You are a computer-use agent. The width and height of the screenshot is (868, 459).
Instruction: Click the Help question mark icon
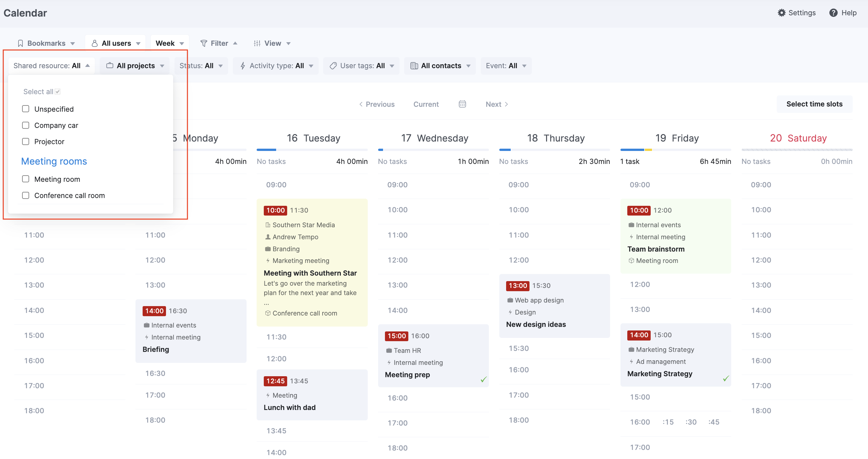click(x=833, y=13)
